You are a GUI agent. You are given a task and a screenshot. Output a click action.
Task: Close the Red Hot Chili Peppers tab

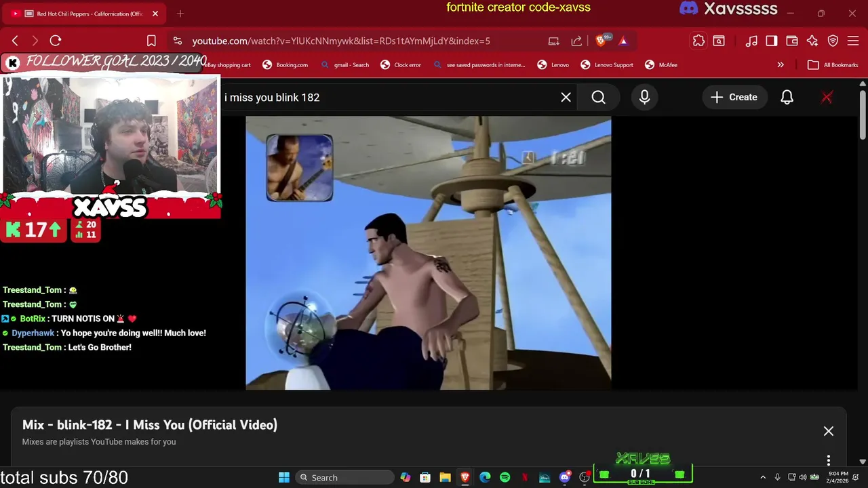(155, 14)
